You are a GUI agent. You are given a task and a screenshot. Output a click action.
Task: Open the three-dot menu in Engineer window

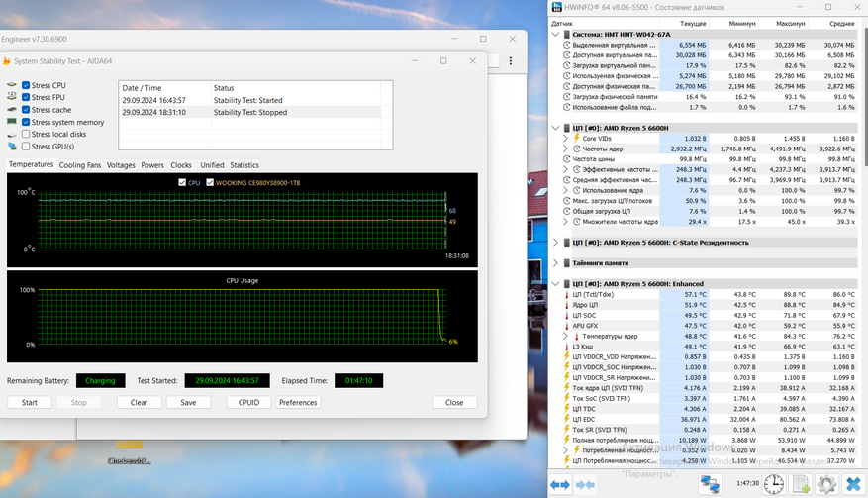click(x=511, y=61)
